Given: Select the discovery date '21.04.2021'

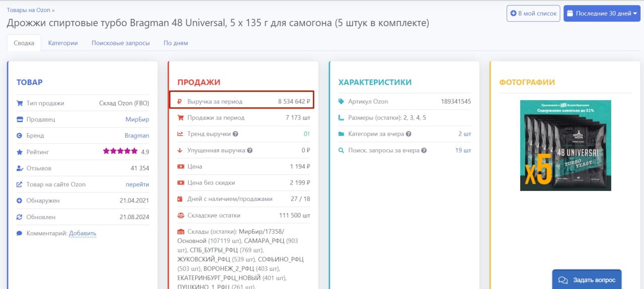Looking at the screenshot, I should [x=134, y=201].
